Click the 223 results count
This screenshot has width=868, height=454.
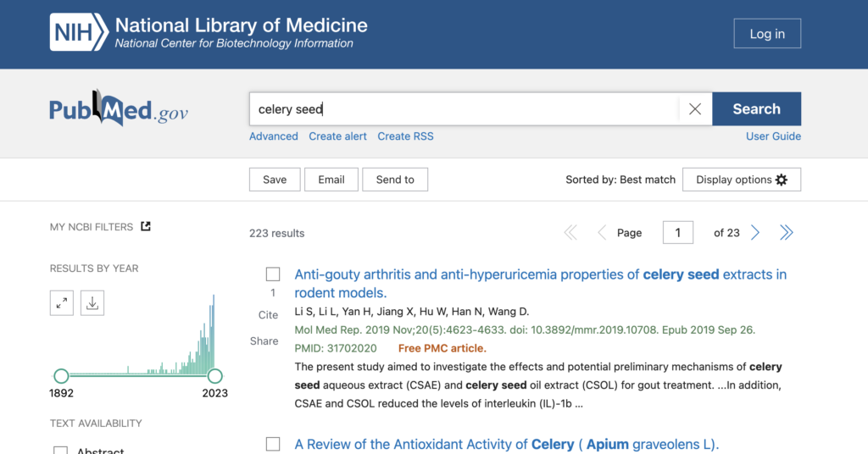[x=277, y=233]
